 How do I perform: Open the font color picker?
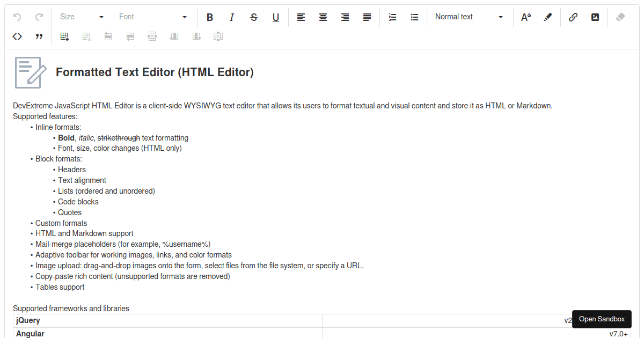coord(526,17)
